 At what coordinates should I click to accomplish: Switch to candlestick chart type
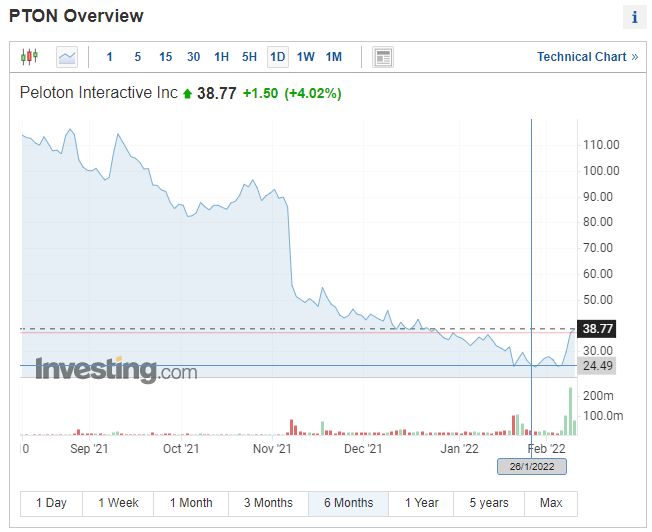(29, 57)
